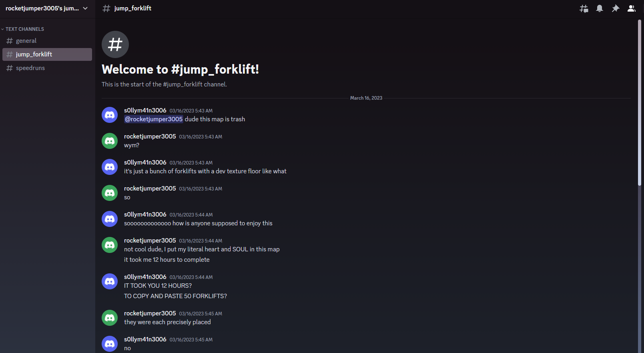The width and height of the screenshot is (644, 353).
Task: Click rocketjumper3005 avatar on 'wym?' message
Action: (x=110, y=141)
